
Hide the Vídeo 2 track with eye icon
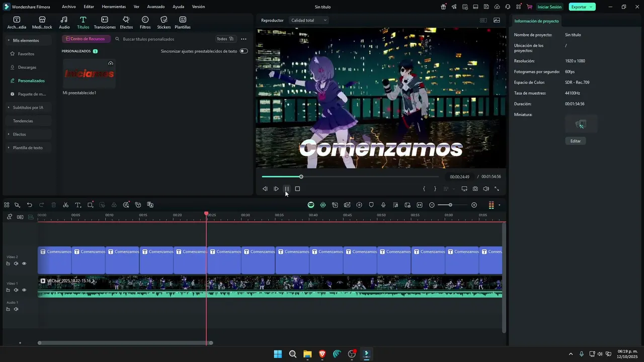pyautogui.click(x=24, y=263)
